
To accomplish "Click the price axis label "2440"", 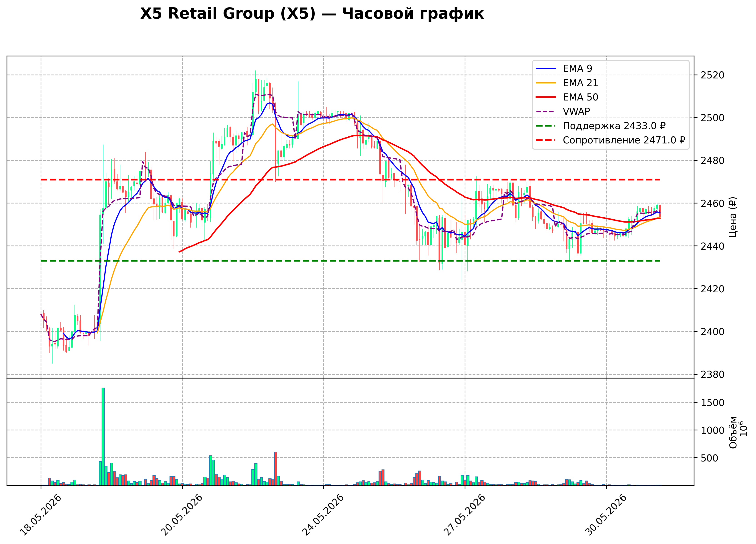I will tap(712, 246).
